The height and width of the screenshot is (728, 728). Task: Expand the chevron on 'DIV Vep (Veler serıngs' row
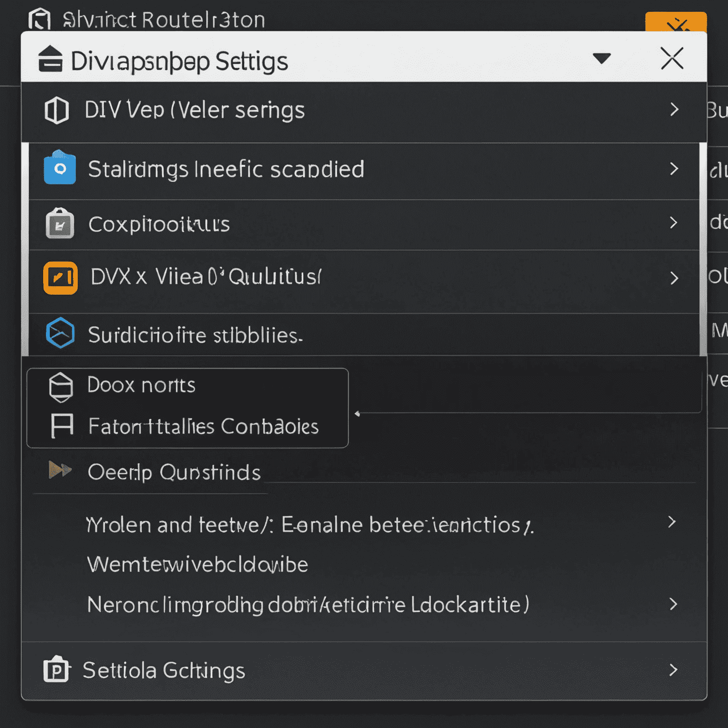[674, 110]
